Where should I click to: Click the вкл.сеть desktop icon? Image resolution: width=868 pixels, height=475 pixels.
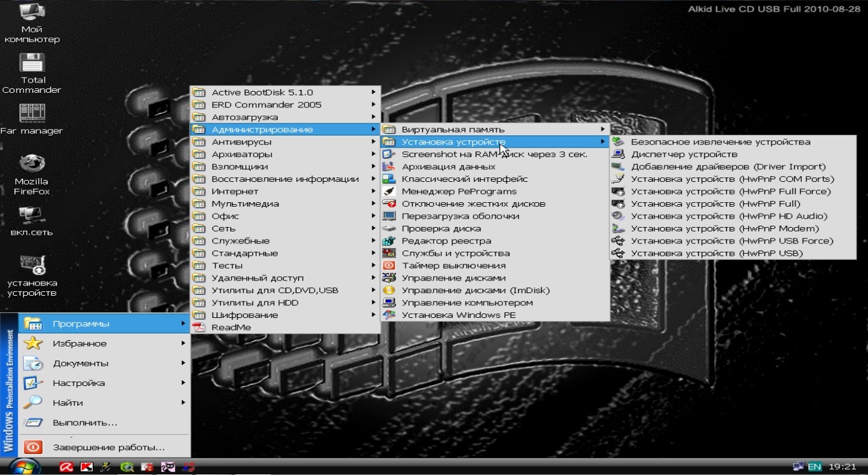(x=32, y=221)
